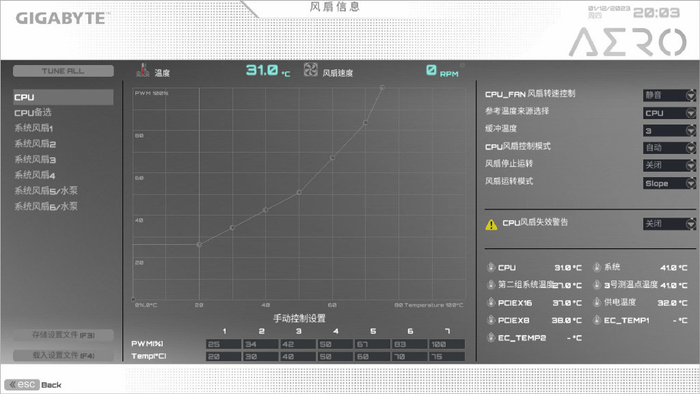Open the 风扇运转模式 Slope dropdown

(669, 183)
